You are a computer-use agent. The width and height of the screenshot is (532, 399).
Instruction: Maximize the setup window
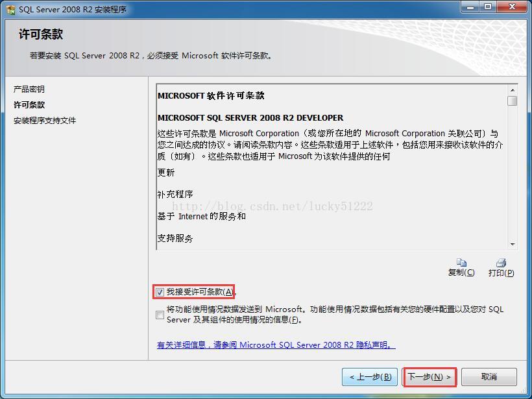click(x=487, y=6)
